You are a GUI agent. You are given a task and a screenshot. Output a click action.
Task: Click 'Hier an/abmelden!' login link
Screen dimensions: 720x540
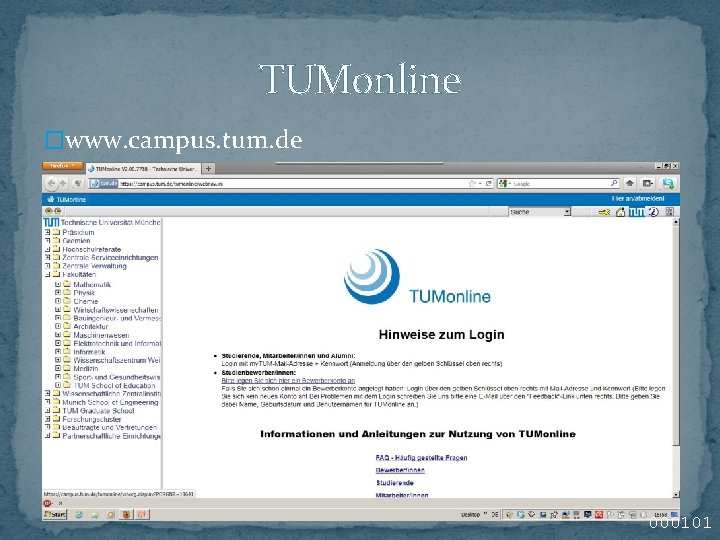click(638, 199)
